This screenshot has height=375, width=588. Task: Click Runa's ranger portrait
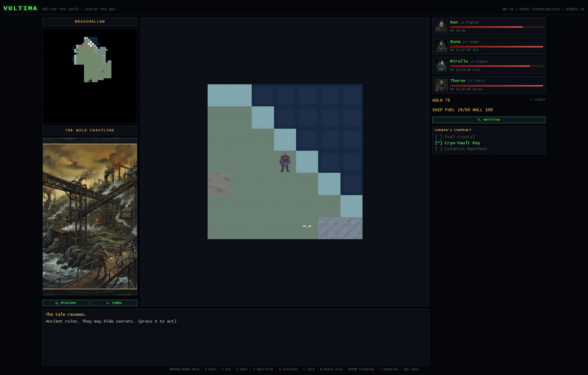[x=441, y=46]
